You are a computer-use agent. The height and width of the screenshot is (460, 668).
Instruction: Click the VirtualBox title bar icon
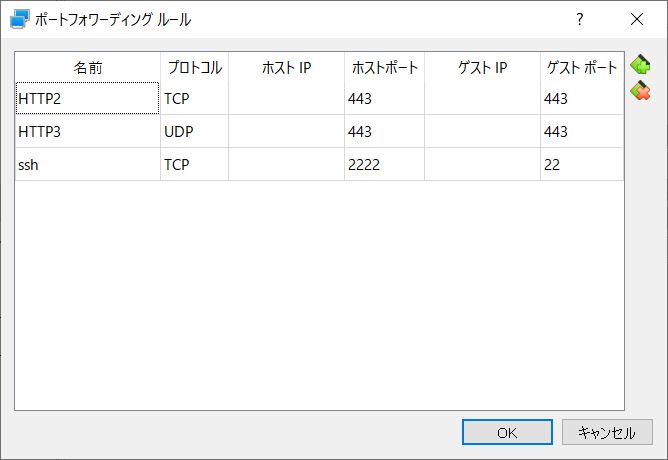click(19, 18)
